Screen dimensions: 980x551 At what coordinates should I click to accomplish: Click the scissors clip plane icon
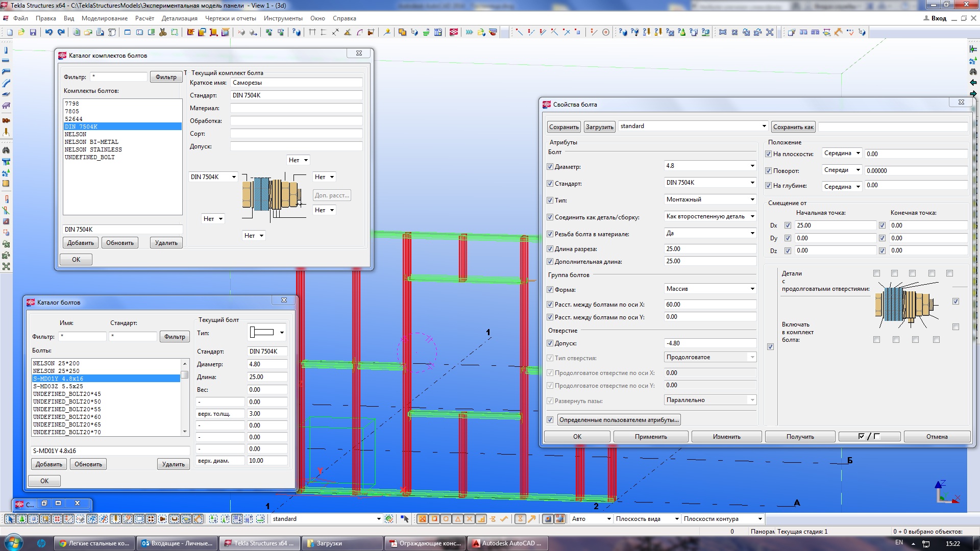pos(163,32)
